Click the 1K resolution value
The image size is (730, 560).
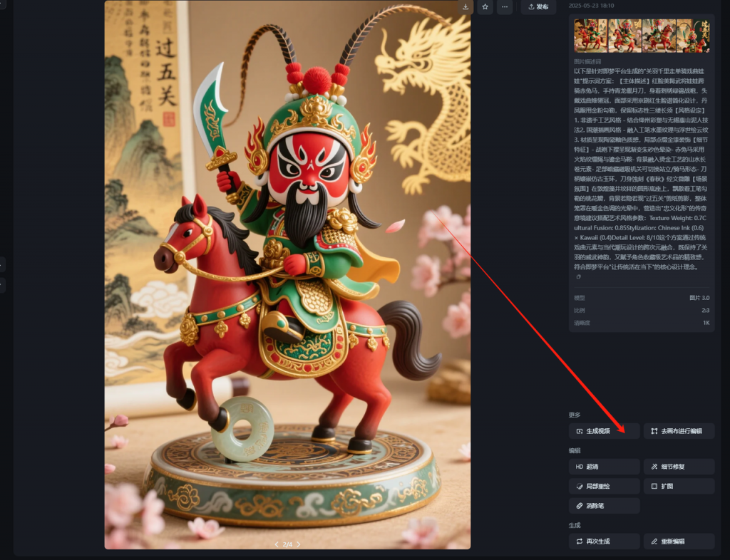pos(706,323)
